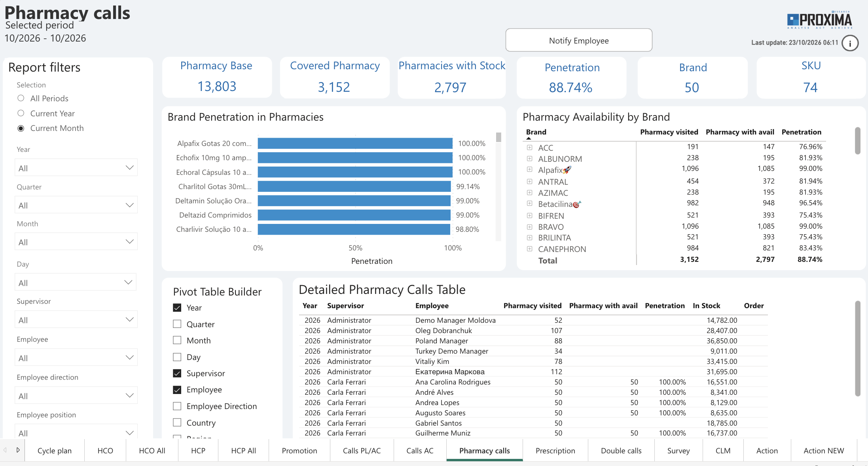
Task: Expand the BRILINTA brand row
Action: pos(529,238)
